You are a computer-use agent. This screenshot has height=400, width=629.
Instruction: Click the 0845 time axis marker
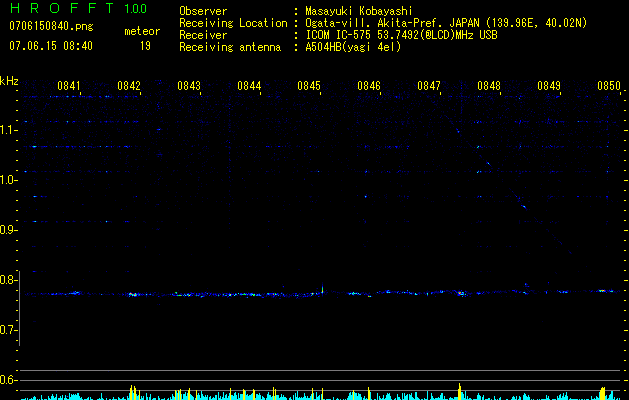309,86
